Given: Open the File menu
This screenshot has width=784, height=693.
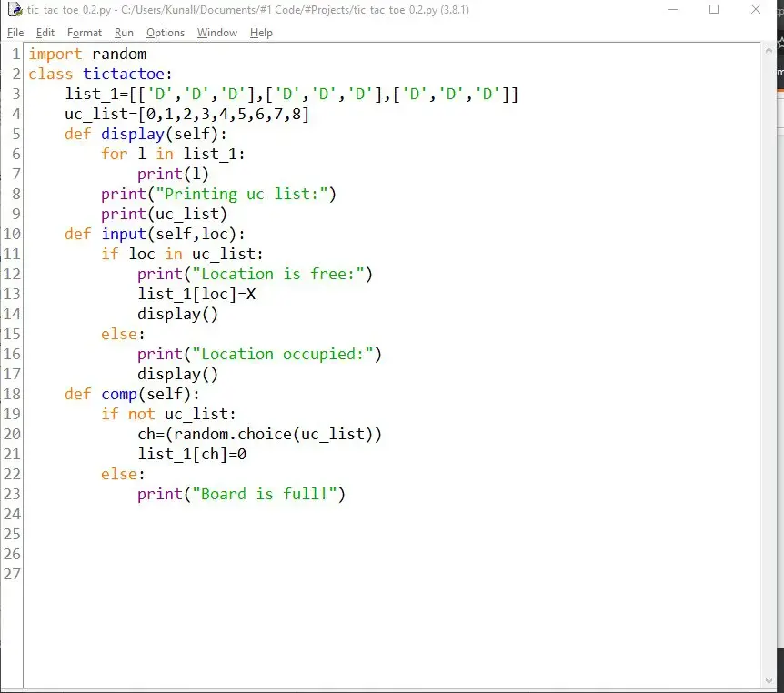Looking at the screenshot, I should (x=15, y=33).
